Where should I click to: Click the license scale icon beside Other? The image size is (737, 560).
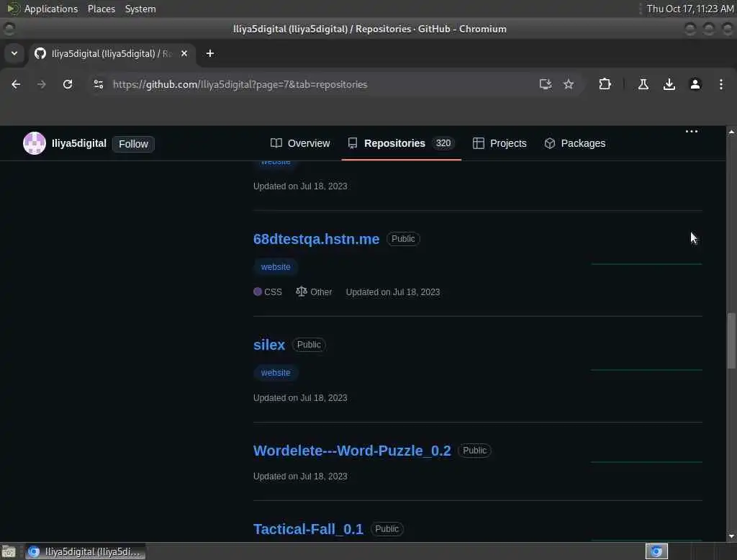coord(302,292)
